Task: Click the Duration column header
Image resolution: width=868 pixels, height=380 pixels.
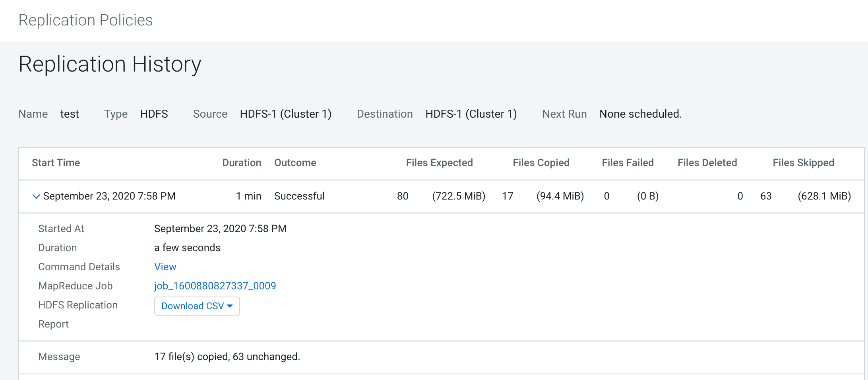Action: (241, 163)
